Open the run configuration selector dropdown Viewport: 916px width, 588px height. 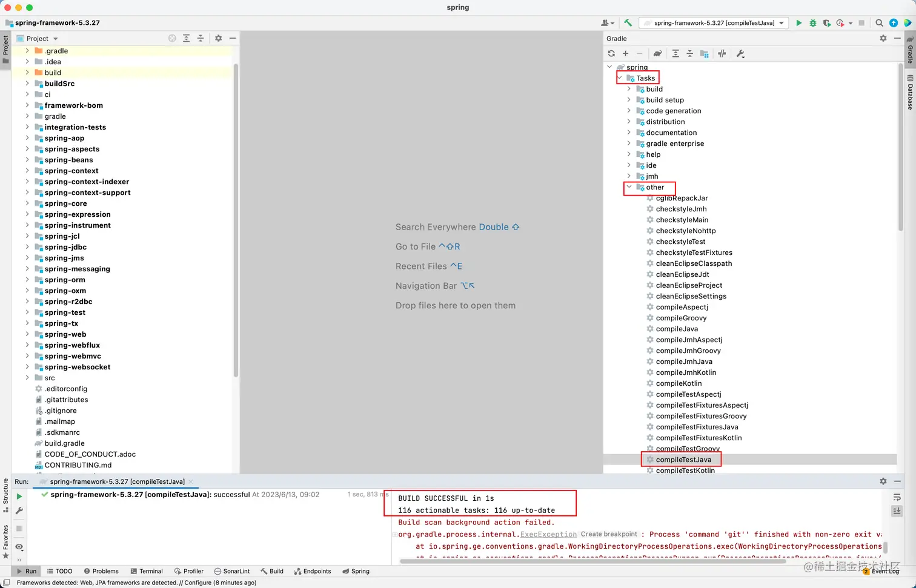(714, 23)
